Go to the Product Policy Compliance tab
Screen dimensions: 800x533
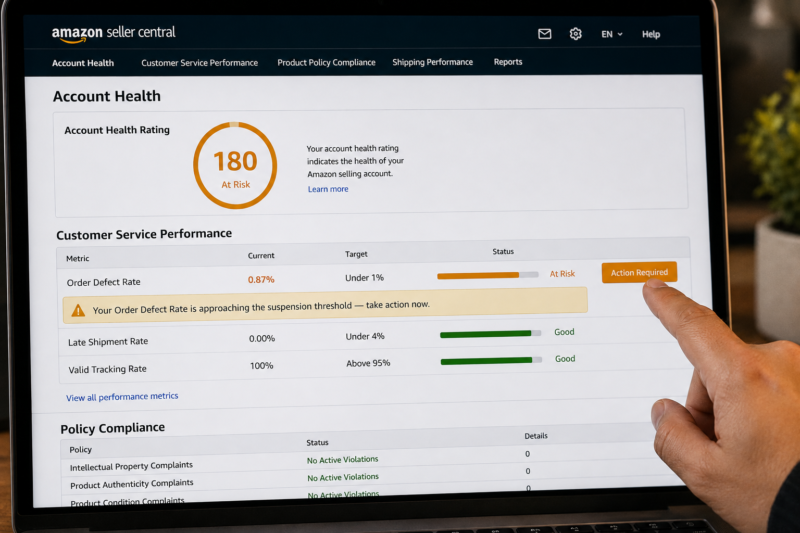[x=326, y=62]
